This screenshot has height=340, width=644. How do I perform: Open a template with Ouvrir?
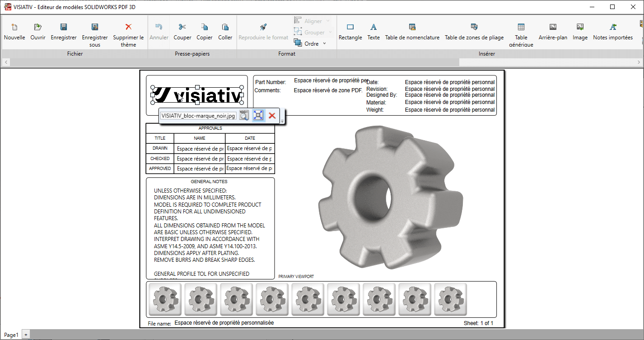coord(38,32)
